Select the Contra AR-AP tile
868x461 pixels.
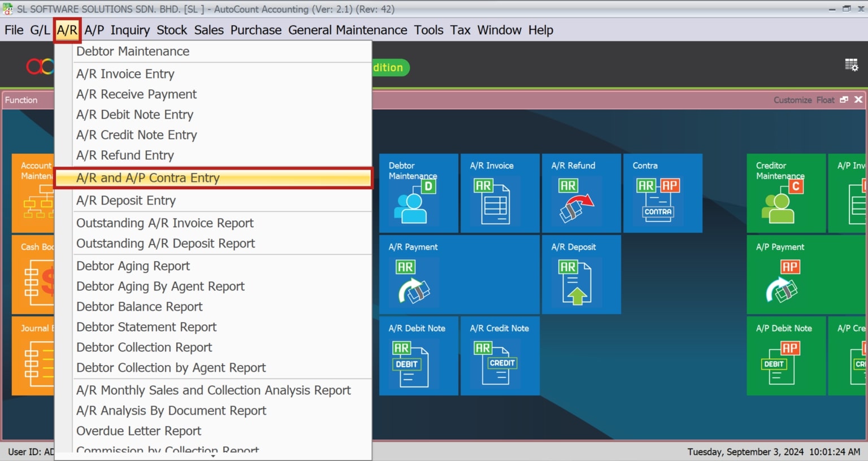[x=662, y=193]
